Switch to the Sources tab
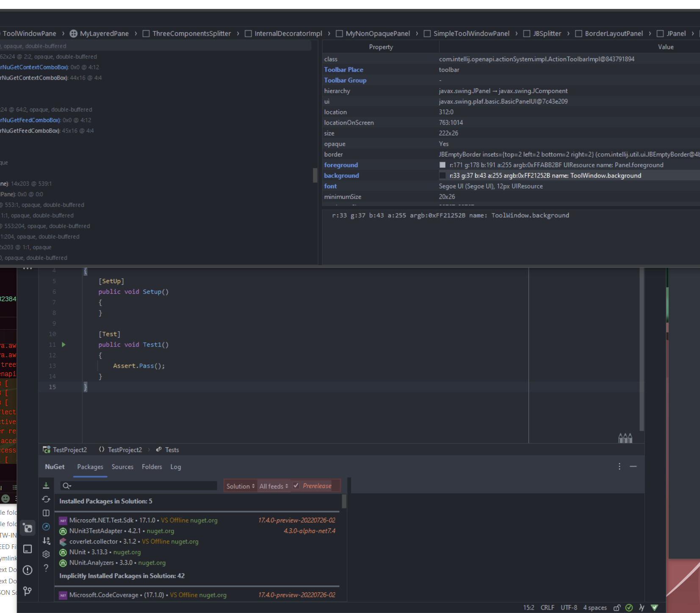700x613 pixels. click(x=122, y=466)
